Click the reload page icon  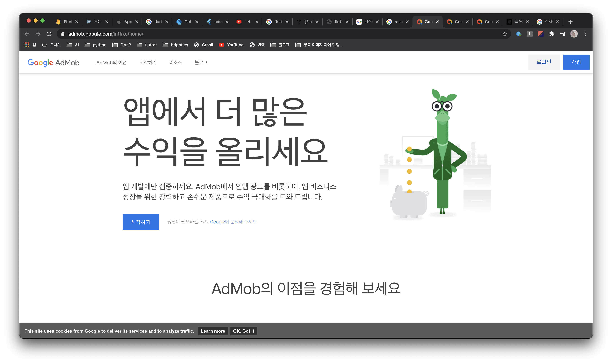click(49, 34)
